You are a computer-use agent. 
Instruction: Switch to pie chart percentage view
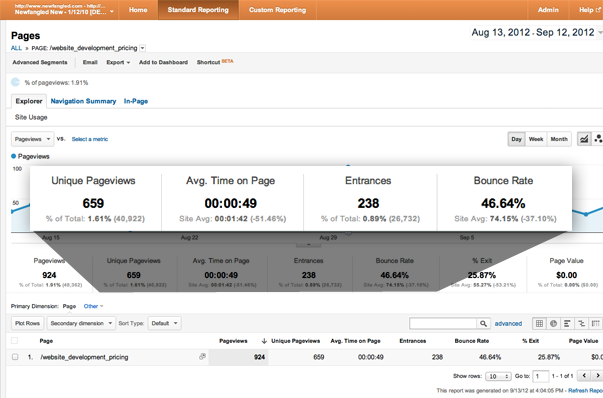[x=553, y=323]
